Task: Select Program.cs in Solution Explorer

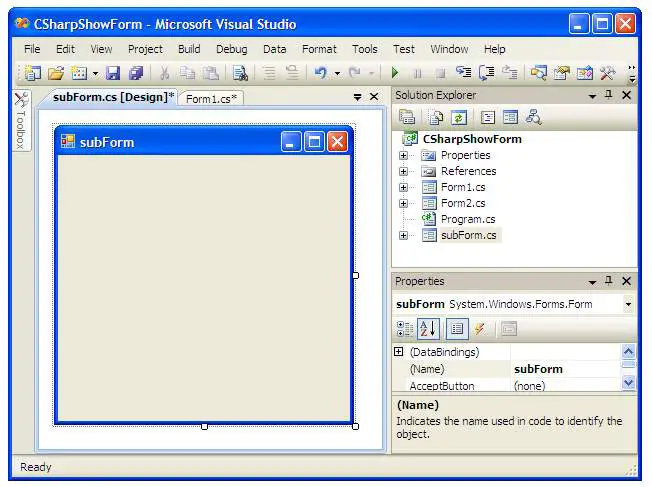Action: pyautogui.click(x=467, y=219)
